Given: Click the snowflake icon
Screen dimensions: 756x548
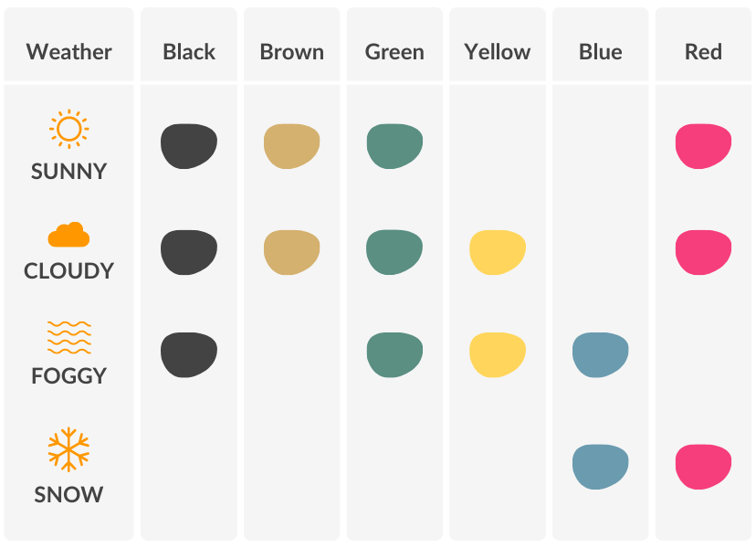Looking at the screenshot, I should click(68, 451).
